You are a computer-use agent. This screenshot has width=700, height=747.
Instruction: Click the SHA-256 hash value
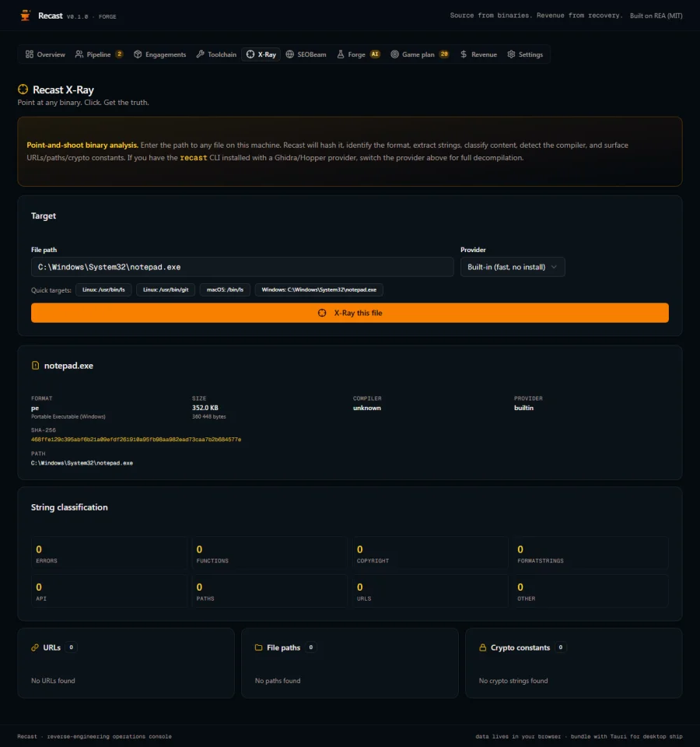136,439
